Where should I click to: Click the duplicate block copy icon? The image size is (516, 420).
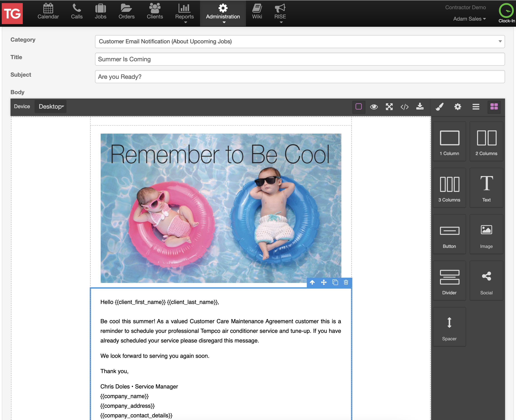[x=335, y=282]
